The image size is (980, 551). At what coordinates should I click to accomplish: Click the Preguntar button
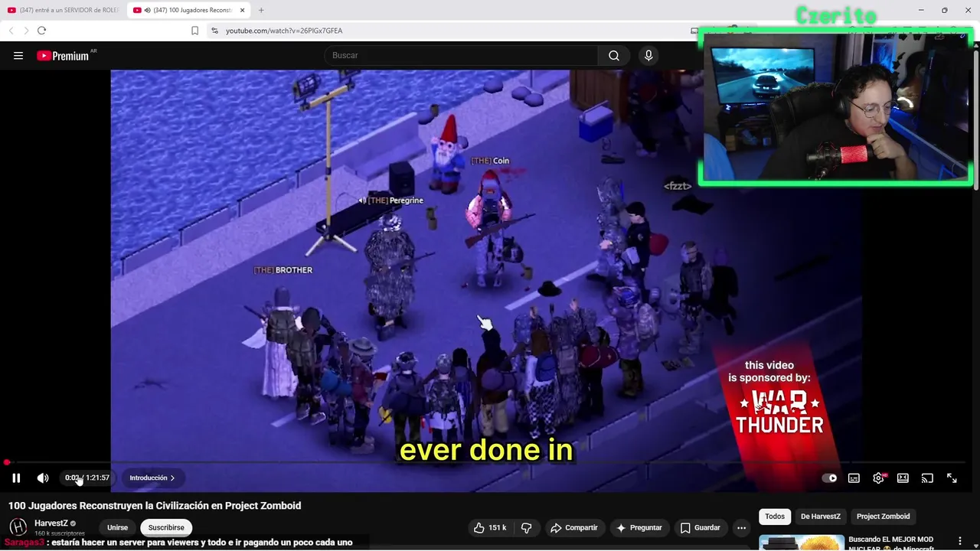pyautogui.click(x=639, y=527)
